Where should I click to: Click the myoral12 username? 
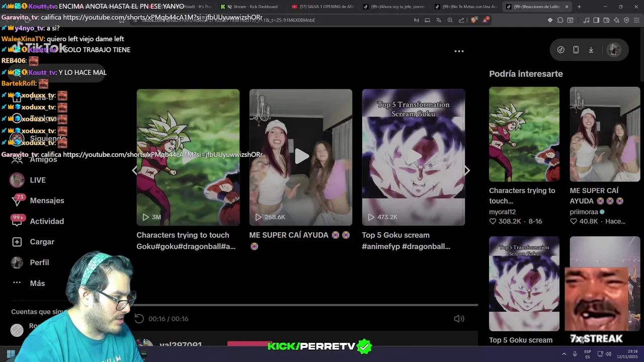click(x=502, y=212)
